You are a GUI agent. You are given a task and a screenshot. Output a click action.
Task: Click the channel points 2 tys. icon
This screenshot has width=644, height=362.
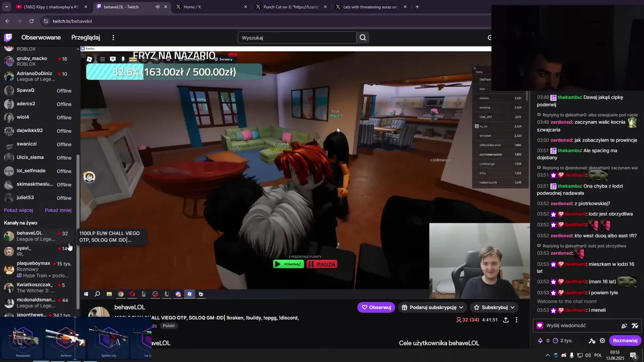(x=555, y=340)
